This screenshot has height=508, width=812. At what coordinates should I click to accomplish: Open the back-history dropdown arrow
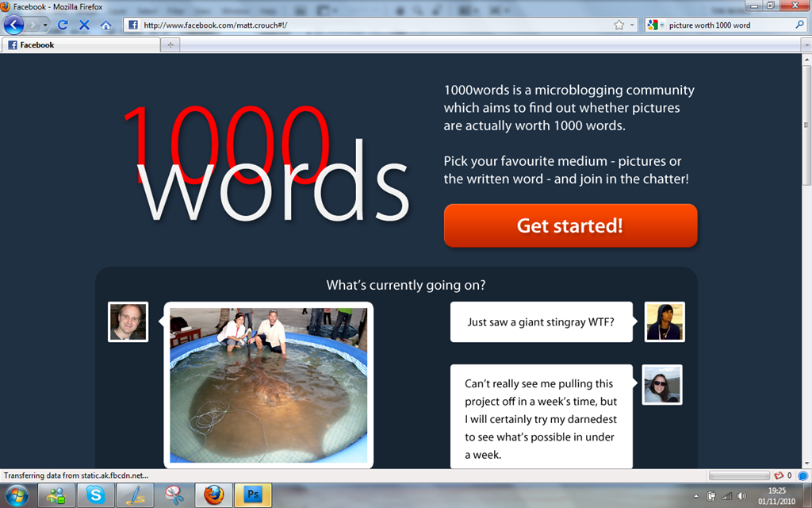coord(44,25)
